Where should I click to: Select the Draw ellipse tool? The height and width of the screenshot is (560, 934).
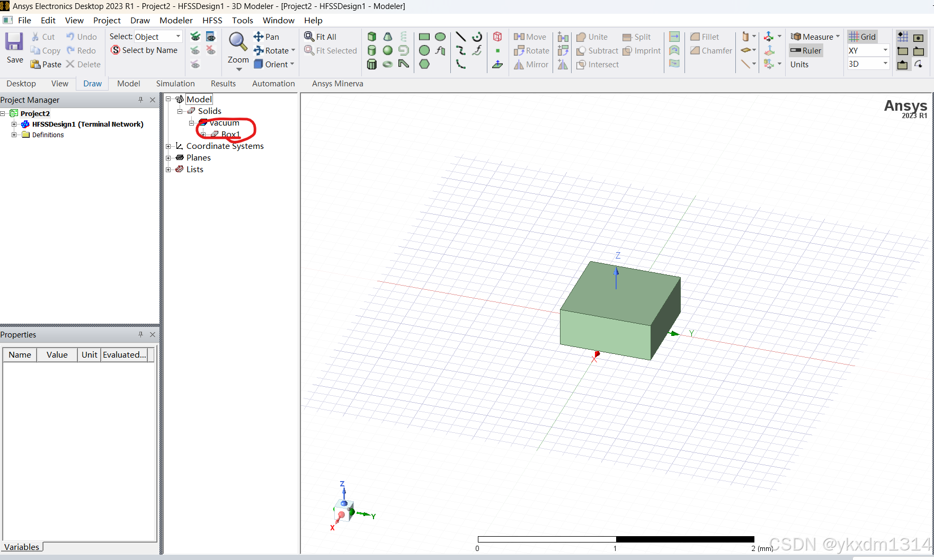[x=440, y=37]
